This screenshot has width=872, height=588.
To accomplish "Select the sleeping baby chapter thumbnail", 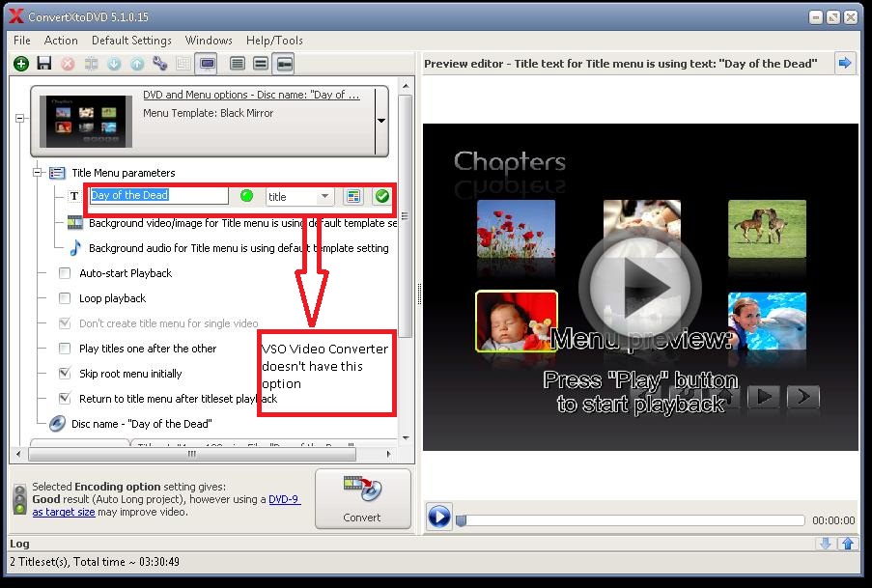I will coord(517,321).
